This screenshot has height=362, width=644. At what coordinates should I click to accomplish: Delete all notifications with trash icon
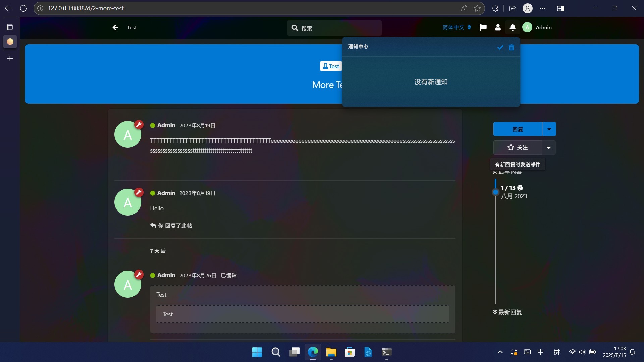pyautogui.click(x=511, y=47)
